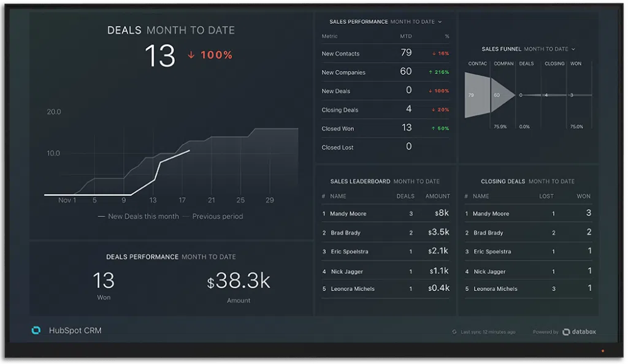Select Mandy Moore in Sales Leaderboard
This screenshot has width=628, height=364.
point(348,214)
